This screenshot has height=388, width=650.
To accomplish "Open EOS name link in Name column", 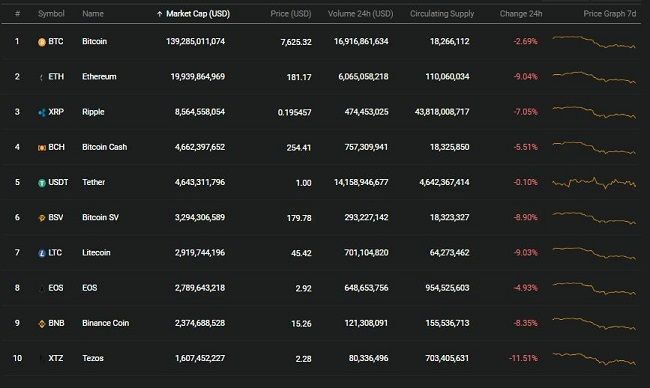I will click(90, 288).
